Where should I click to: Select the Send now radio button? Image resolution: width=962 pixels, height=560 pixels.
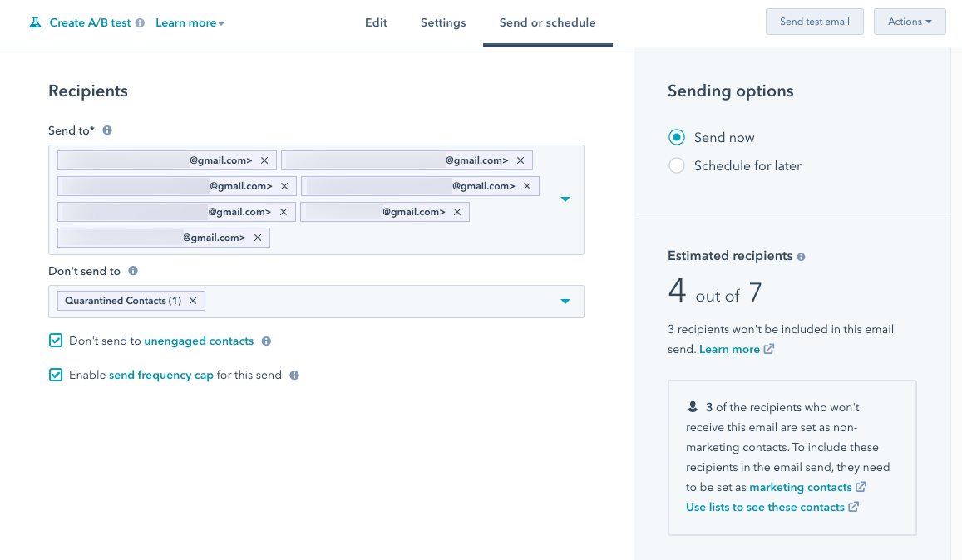tap(677, 136)
